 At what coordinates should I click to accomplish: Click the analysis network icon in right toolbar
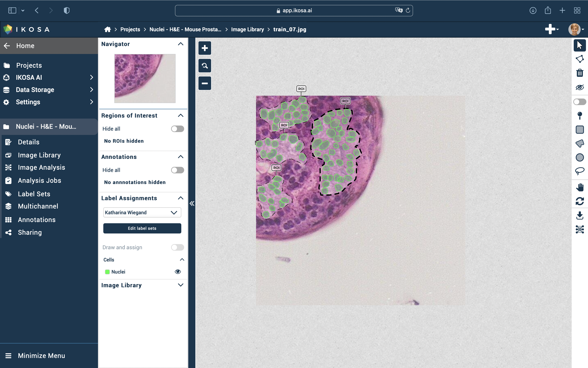click(x=579, y=229)
